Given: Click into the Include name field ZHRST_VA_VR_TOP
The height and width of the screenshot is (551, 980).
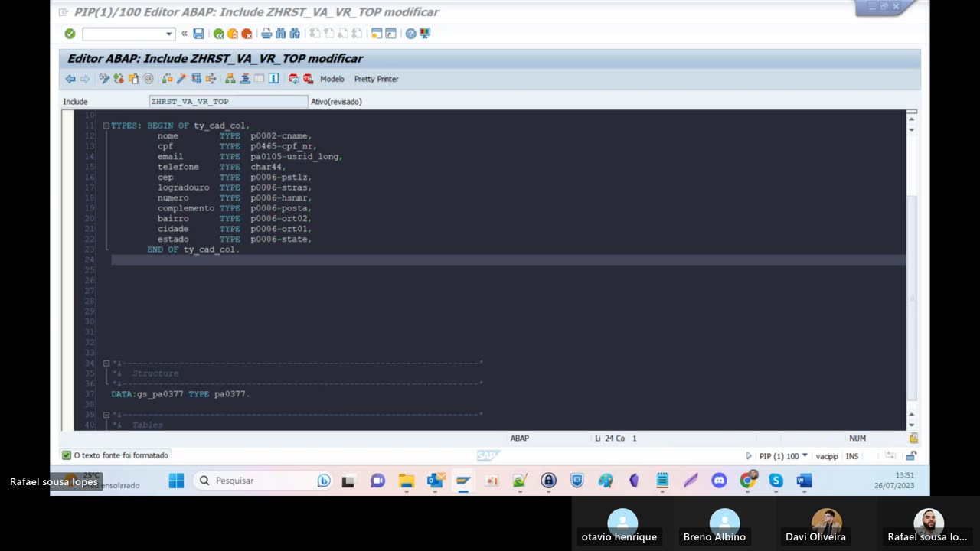Looking at the screenshot, I should coord(227,101).
